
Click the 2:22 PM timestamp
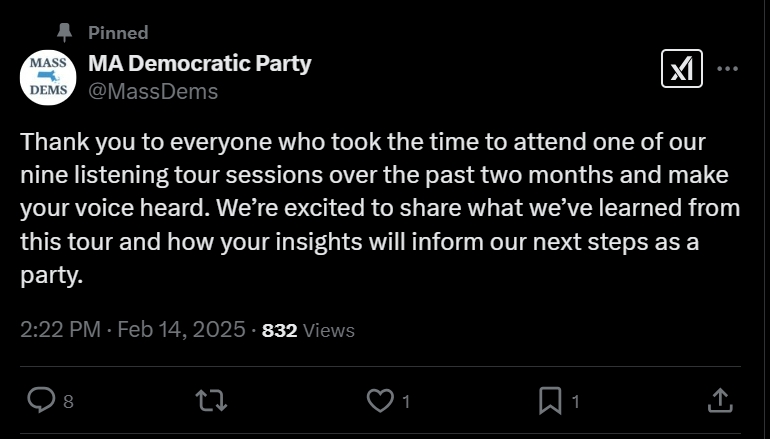(x=62, y=329)
